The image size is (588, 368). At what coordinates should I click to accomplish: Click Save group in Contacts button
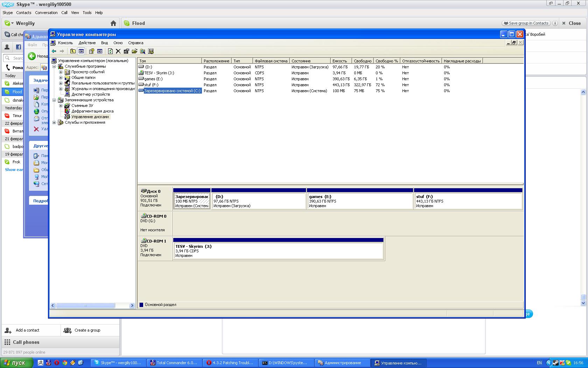coord(526,23)
